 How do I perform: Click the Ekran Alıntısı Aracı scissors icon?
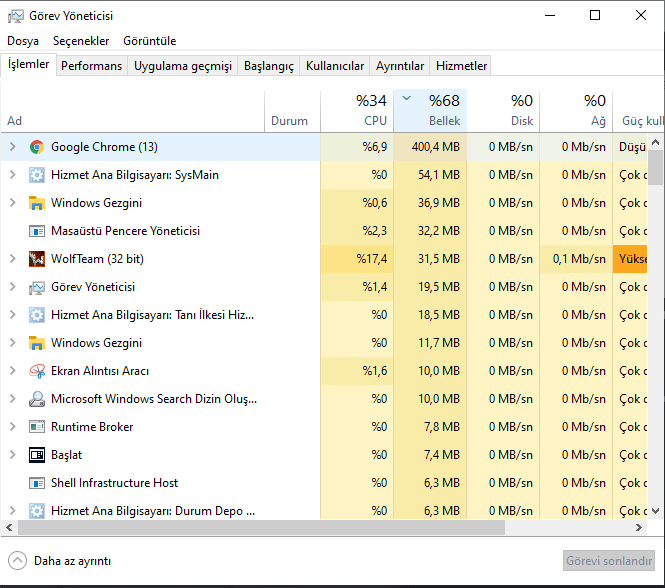click(x=37, y=371)
